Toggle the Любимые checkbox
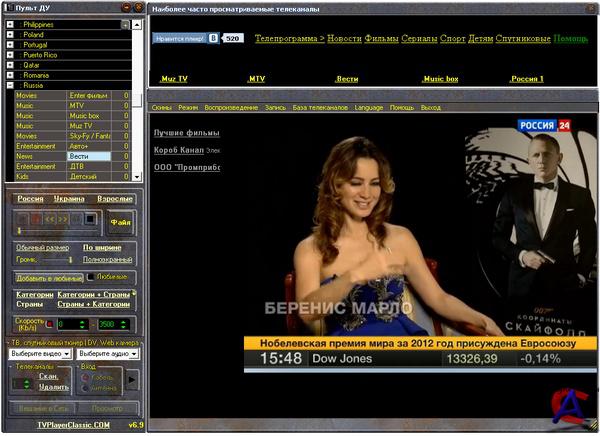Viewport: 600px width, 436px height. tap(91, 276)
